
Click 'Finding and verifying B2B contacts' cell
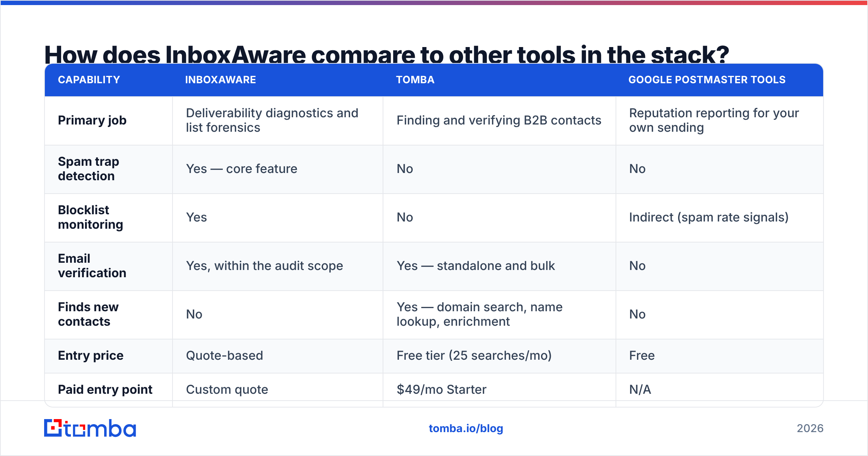coord(499,120)
